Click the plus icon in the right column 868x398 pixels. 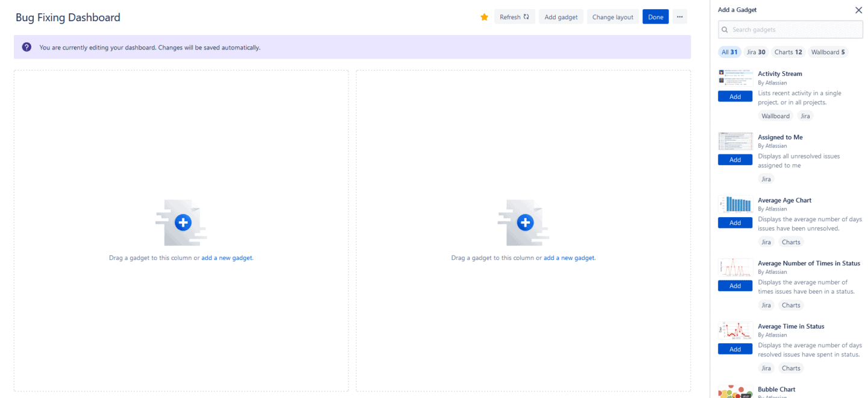[x=524, y=222]
